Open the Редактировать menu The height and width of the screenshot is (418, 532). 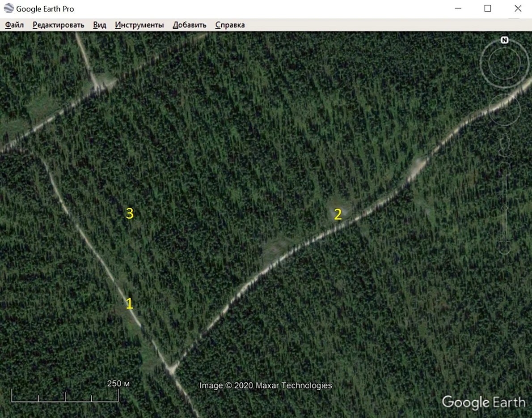pos(59,25)
